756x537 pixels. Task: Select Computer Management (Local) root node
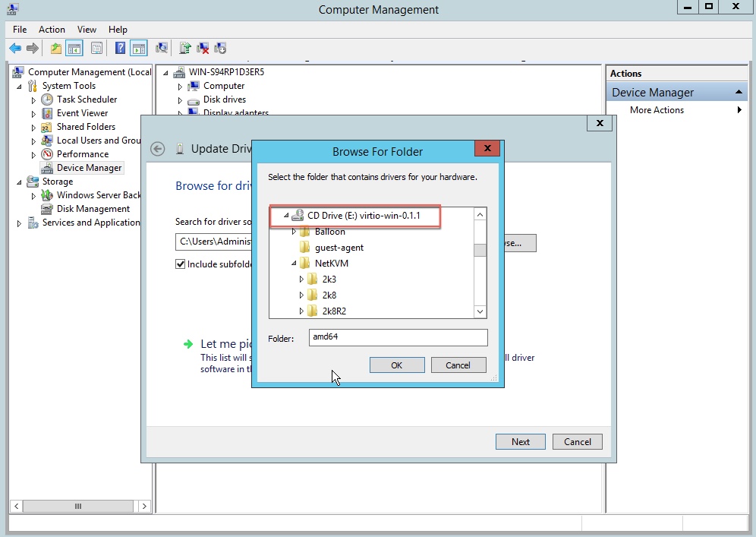(90, 72)
